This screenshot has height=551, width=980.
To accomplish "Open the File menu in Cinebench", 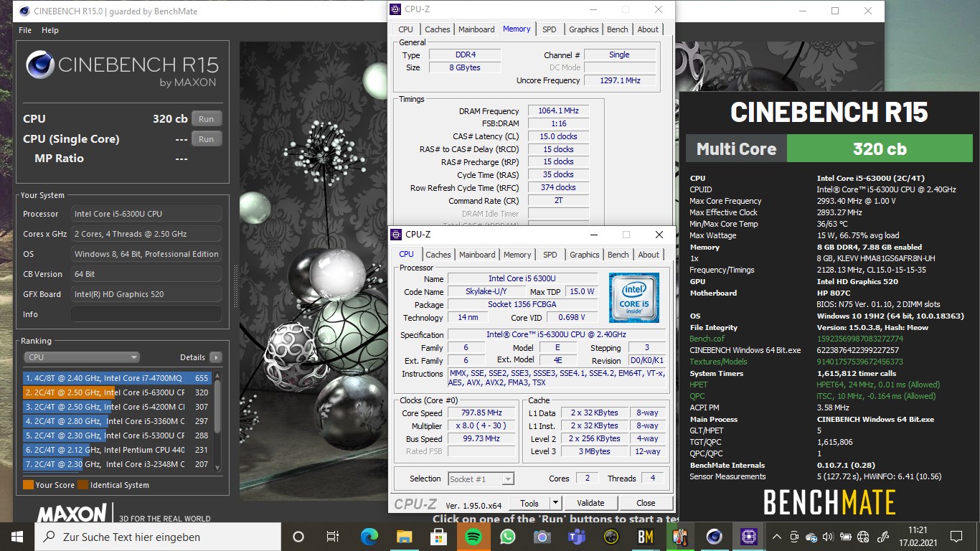I will pyautogui.click(x=25, y=30).
